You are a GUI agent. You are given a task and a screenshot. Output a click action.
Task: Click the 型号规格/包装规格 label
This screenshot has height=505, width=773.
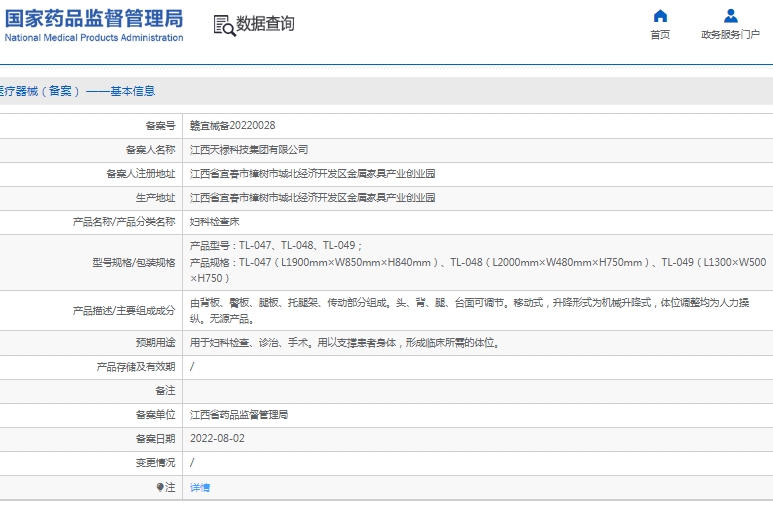tap(134, 263)
